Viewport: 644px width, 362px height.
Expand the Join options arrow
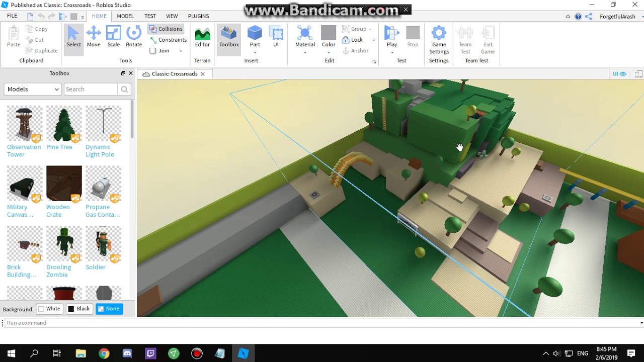click(x=181, y=51)
